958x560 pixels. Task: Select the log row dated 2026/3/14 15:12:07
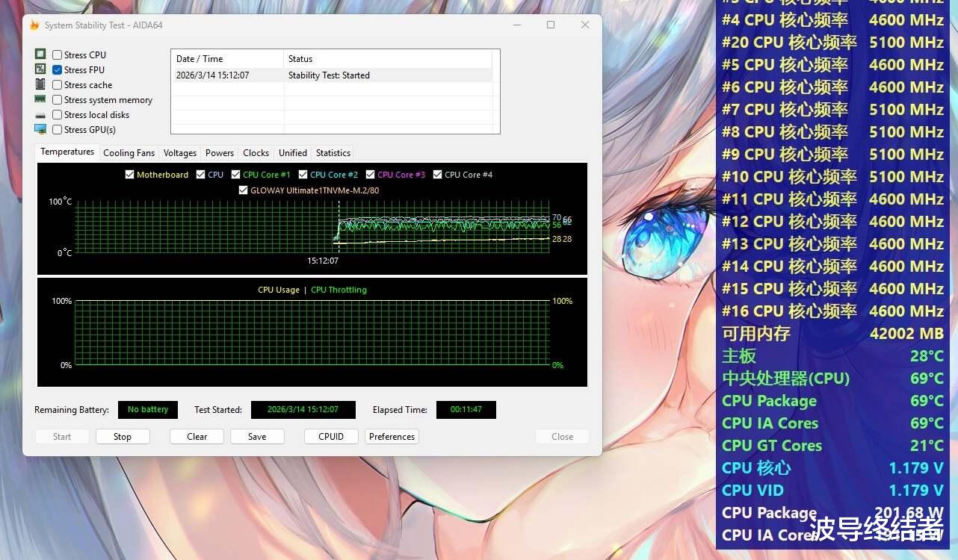[x=333, y=75]
